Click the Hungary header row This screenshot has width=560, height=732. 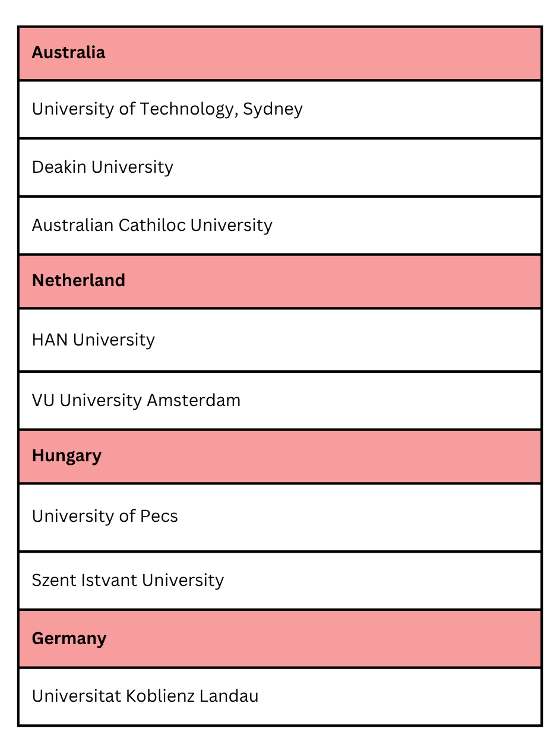click(x=280, y=456)
